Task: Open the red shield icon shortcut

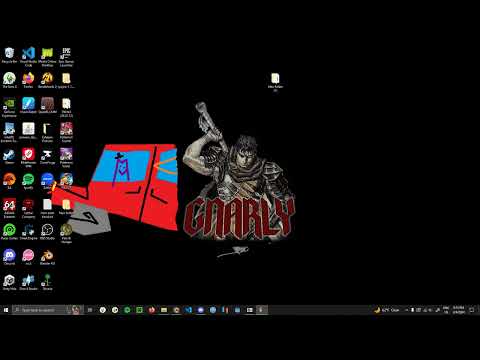Action: [28, 158]
